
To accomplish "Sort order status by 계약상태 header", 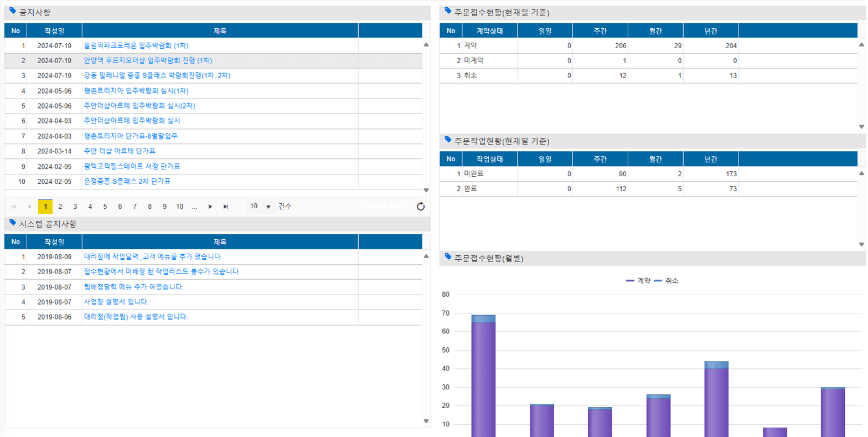I will 489,31.
